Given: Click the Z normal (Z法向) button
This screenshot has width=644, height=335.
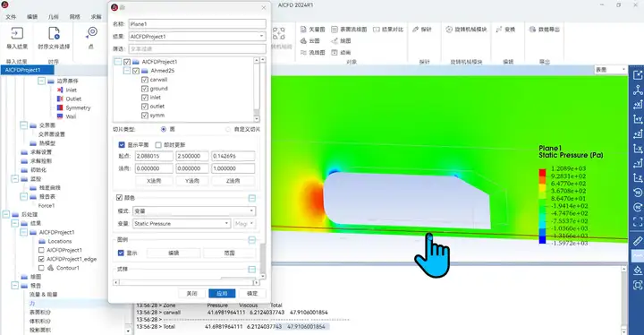Looking at the screenshot, I should [x=233, y=181].
